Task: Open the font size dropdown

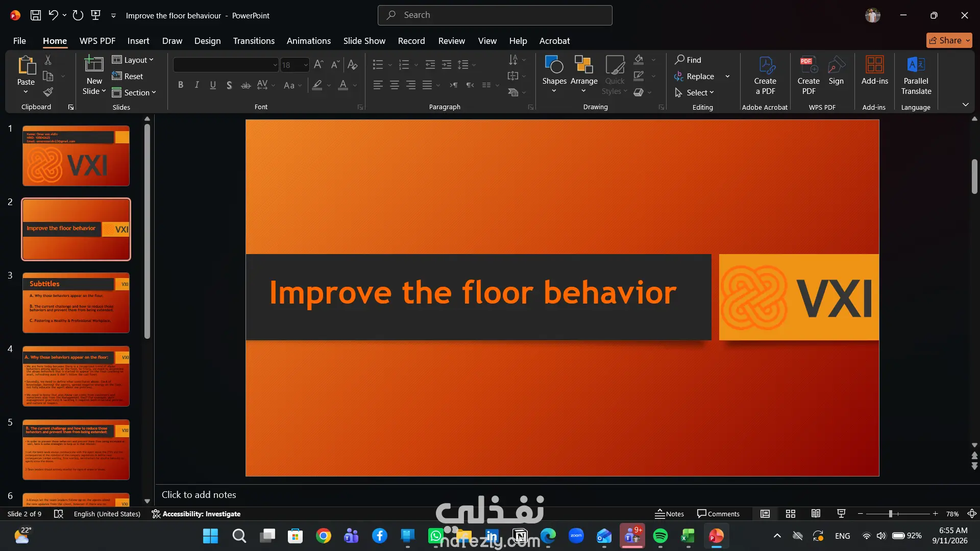Action: click(305, 65)
